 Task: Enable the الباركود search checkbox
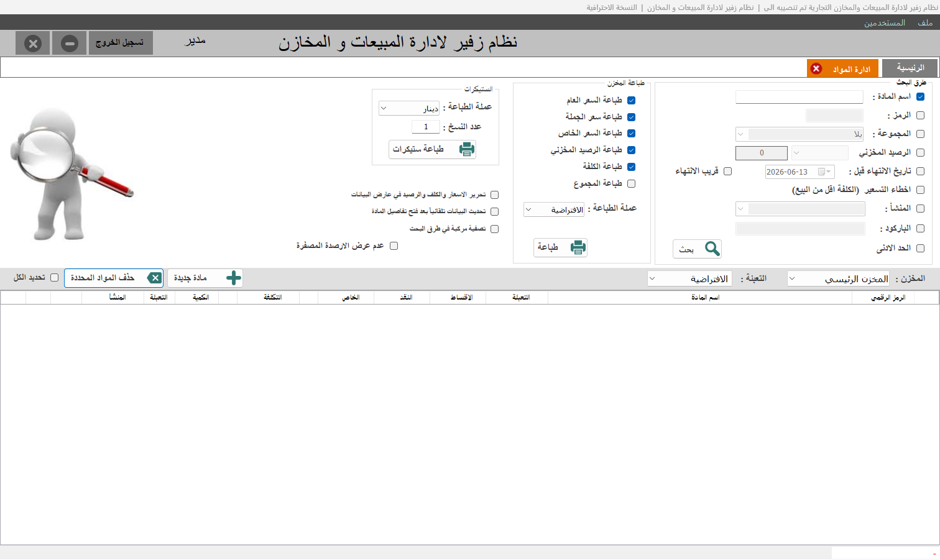pyautogui.click(x=921, y=228)
